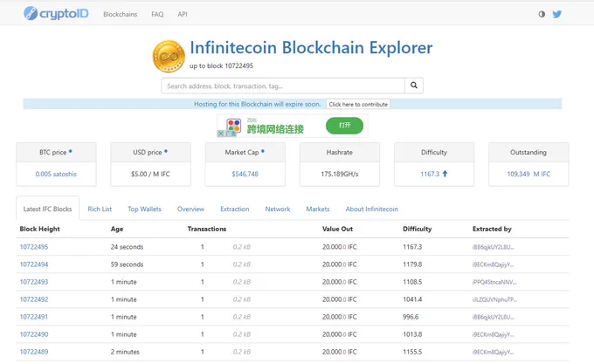Viewport: 594px width, 364px height.
Task: Click the 996.6 difficulty cell
Action: point(411,317)
